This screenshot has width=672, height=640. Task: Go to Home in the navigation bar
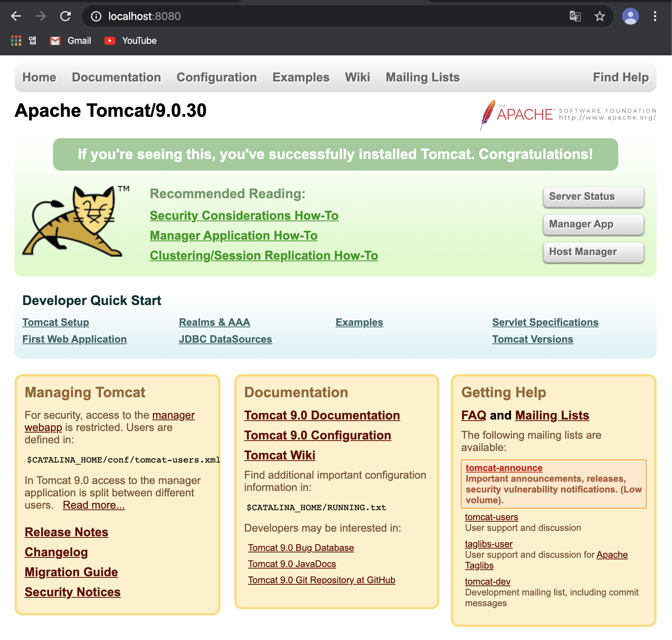pyautogui.click(x=39, y=77)
